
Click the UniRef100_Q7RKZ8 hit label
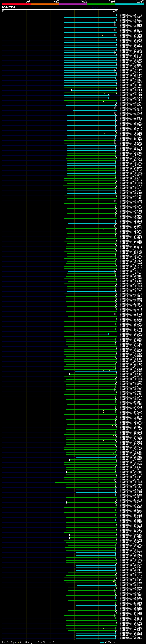tap(131, 113)
